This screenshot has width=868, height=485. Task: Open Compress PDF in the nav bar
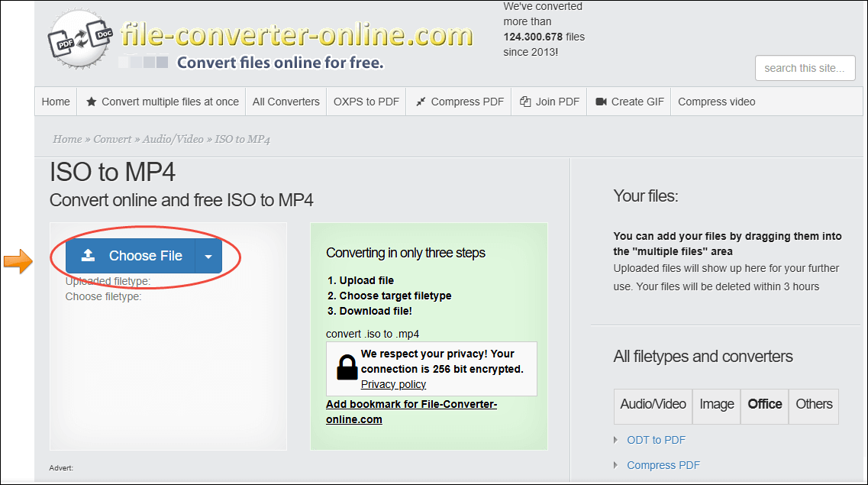click(459, 102)
